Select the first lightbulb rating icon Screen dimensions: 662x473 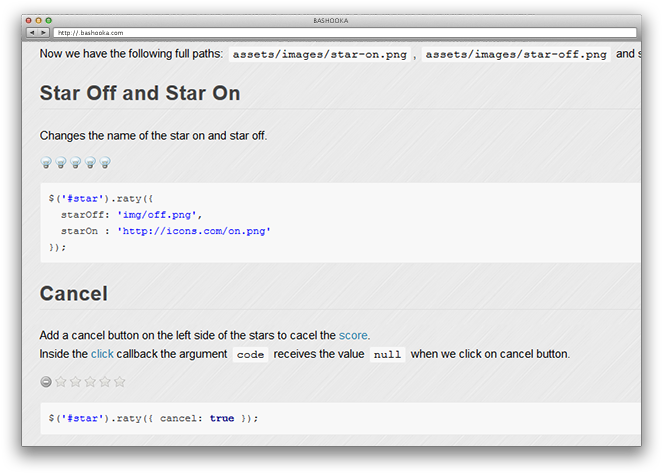tap(46, 163)
